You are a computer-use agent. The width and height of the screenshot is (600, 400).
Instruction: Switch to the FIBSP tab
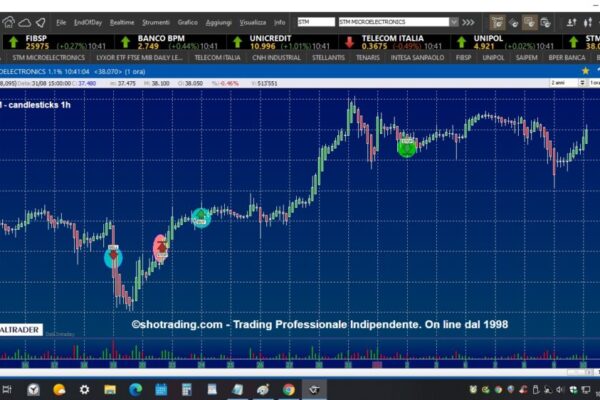point(463,57)
